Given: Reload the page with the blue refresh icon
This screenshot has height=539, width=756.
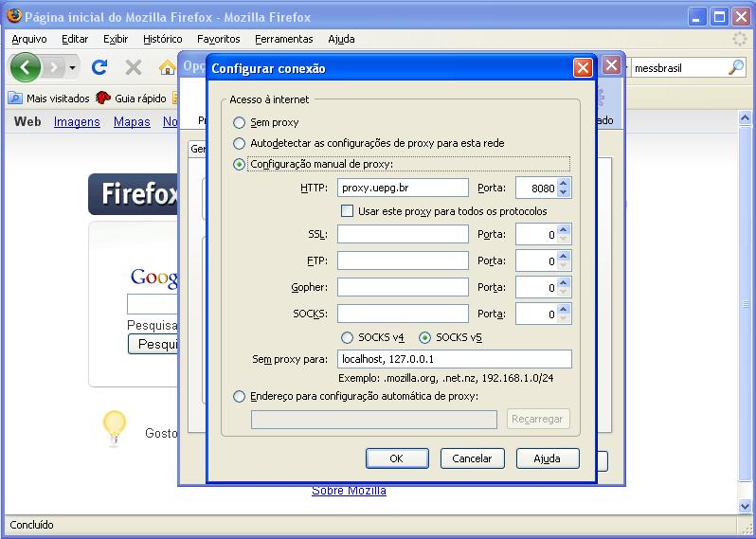Looking at the screenshot, I should [99, 67].
